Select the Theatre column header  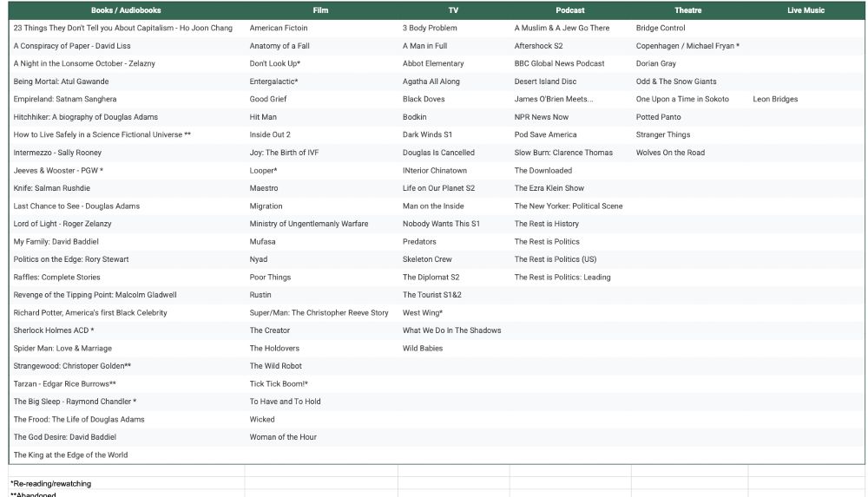pyautogui.click(x=688, y=10)
